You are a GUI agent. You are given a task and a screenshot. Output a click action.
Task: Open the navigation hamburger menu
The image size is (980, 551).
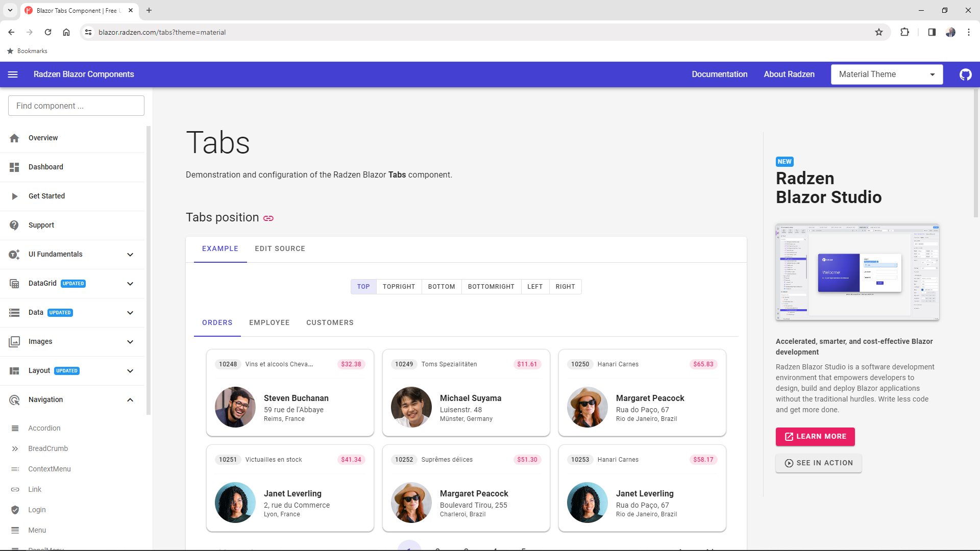click(13, 74)
